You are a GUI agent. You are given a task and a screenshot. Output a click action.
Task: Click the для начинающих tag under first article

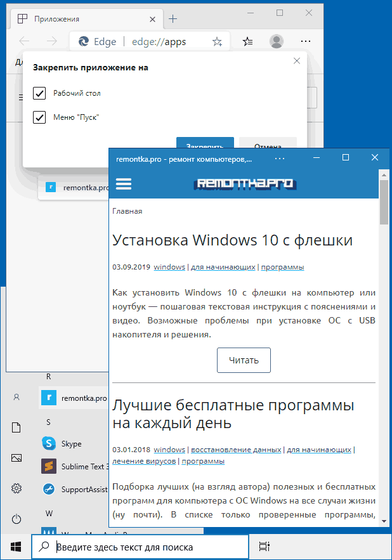coord(223,267)
